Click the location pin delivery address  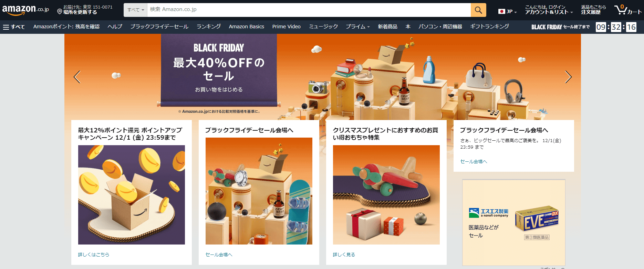85,10
